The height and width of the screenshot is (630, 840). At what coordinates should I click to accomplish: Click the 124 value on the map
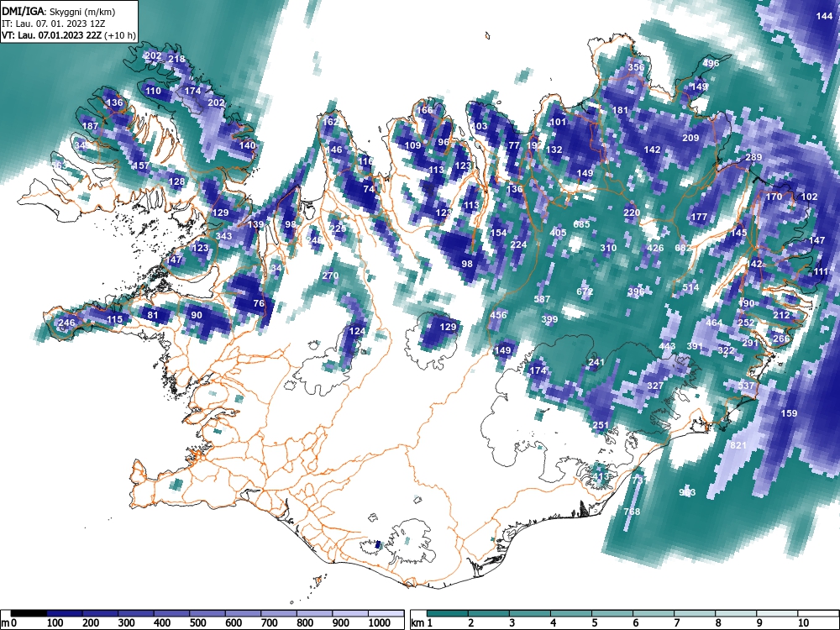tap(357, 331)
